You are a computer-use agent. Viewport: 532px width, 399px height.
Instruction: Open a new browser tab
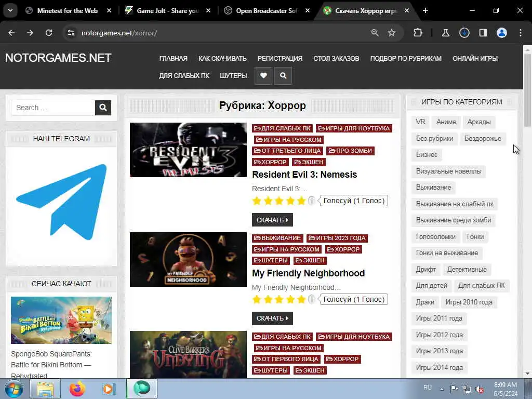(x=425, y=10)
